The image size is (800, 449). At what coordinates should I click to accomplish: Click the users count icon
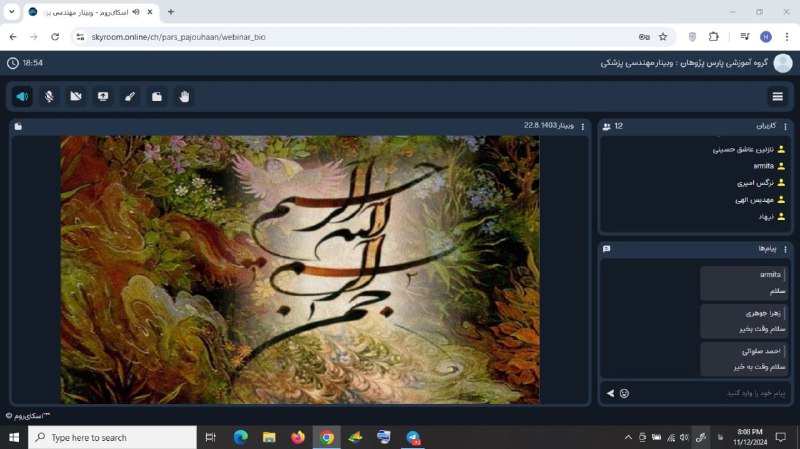(607, 127)
